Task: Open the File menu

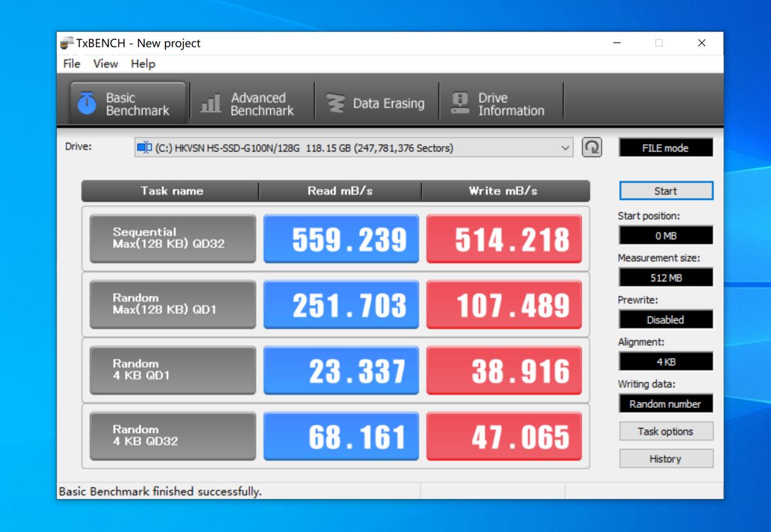Action: coord(71,64)
